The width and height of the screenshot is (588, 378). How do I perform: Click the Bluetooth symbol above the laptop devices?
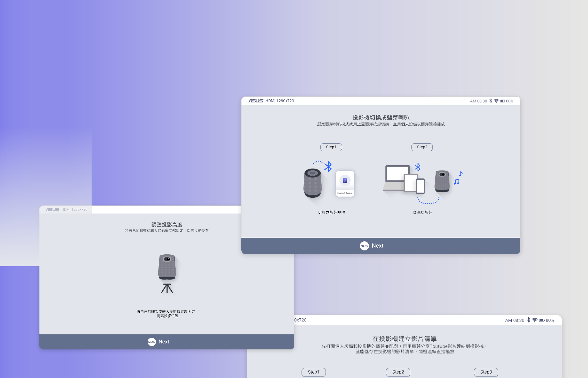pyautogui.click(x=417, y=167)
